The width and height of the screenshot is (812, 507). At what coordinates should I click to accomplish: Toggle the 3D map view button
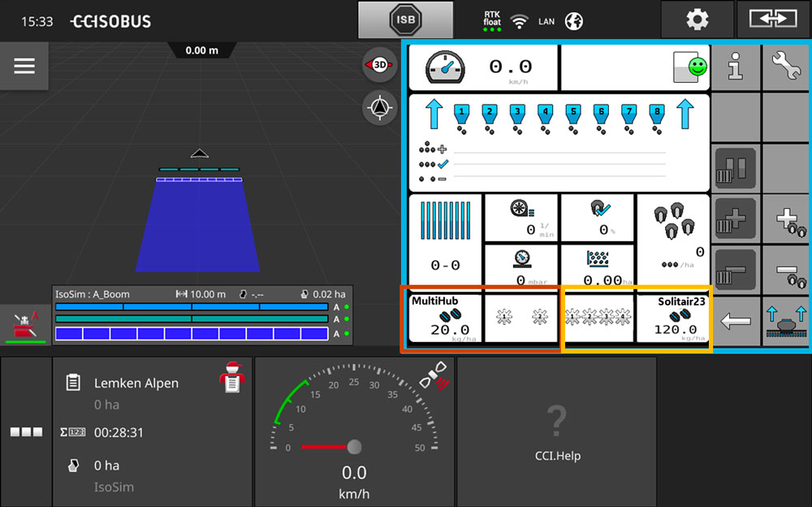[x=380, y=65]
